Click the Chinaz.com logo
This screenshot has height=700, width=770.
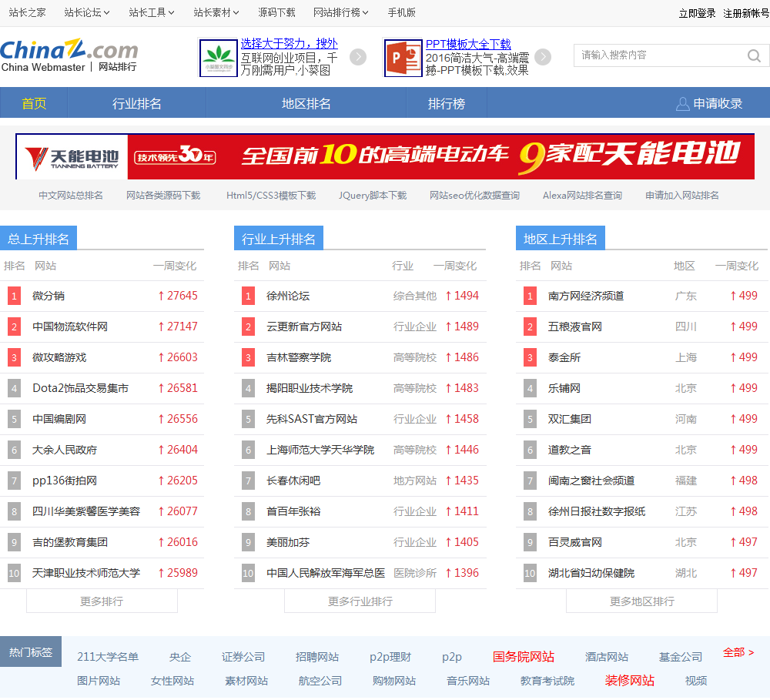point(69,55)
